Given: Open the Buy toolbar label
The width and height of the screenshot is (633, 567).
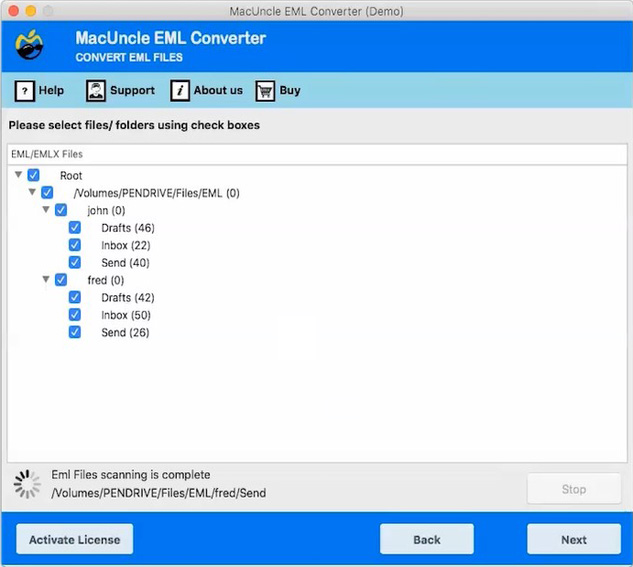Looking at the screenshot, I should pos(290,90).
